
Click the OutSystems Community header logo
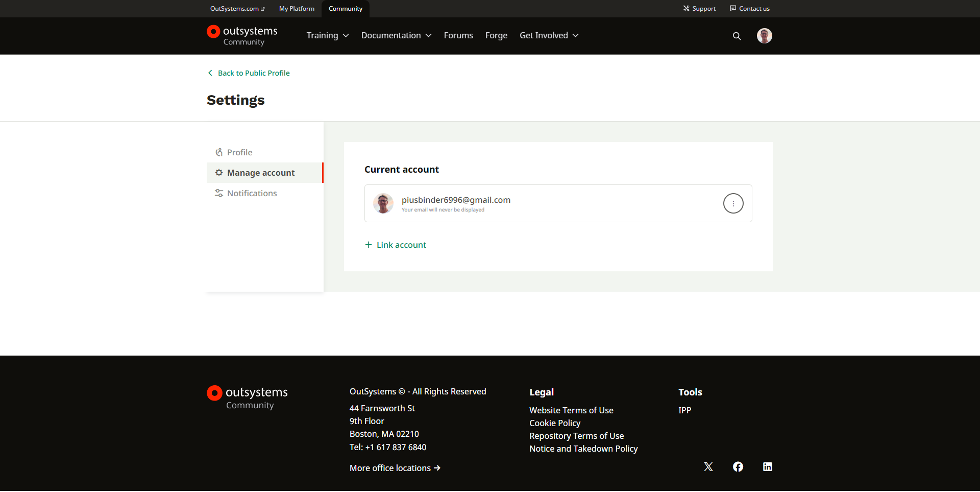(242, 36)
